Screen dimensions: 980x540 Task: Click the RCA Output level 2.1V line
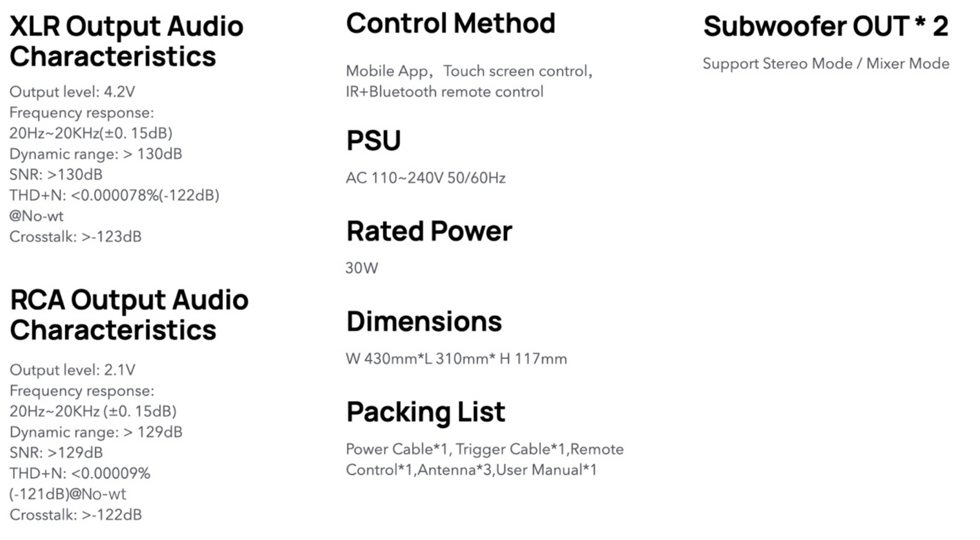[72, 370]
